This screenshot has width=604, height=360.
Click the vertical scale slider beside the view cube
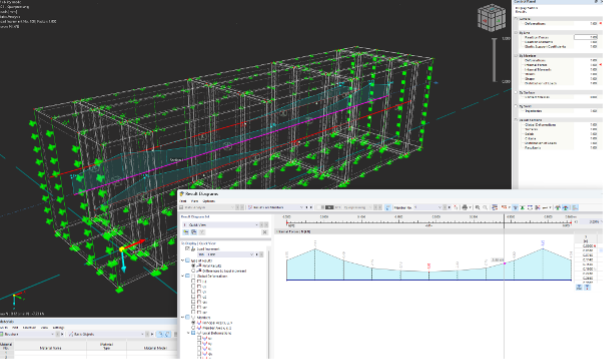tap(494, 60)
